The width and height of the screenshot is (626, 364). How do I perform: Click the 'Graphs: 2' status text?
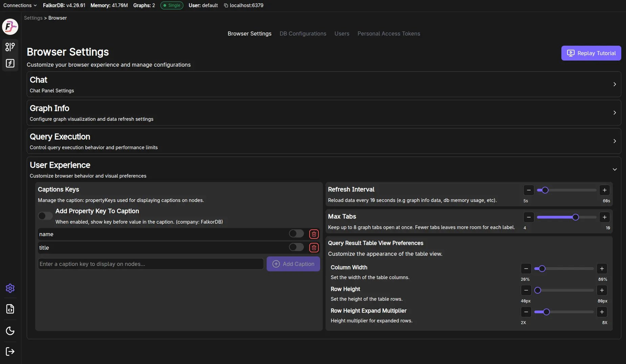pos(144,5)
